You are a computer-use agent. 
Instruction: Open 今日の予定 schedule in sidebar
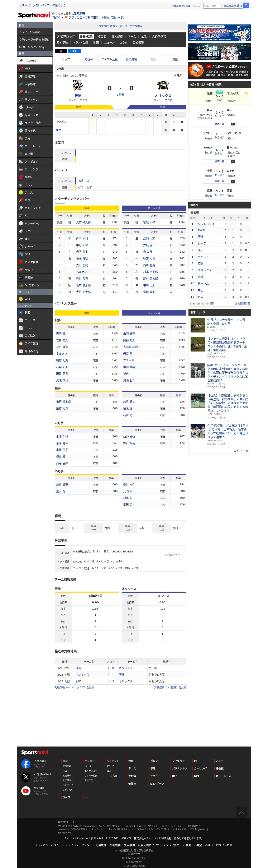pos(35,351)
